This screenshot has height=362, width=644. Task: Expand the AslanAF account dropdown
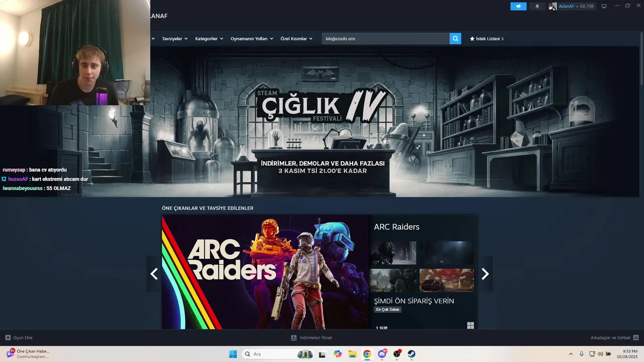click(577, 6)
